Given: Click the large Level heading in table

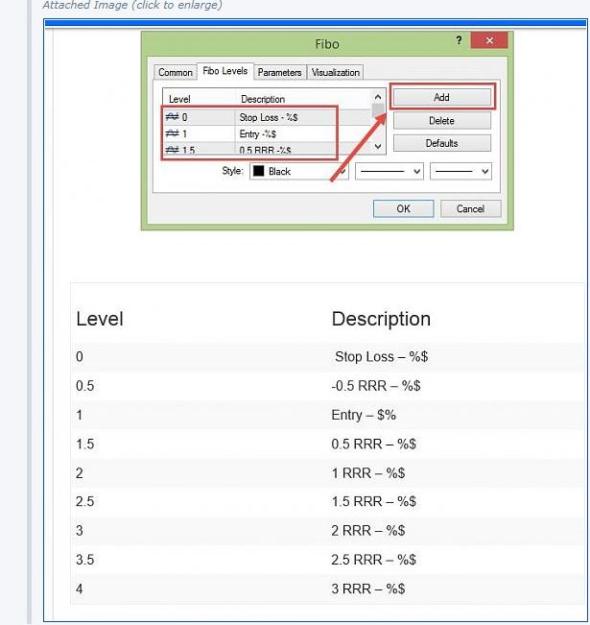Looking at the screenshot, I should pyautogui.click(x=100, y=319).
